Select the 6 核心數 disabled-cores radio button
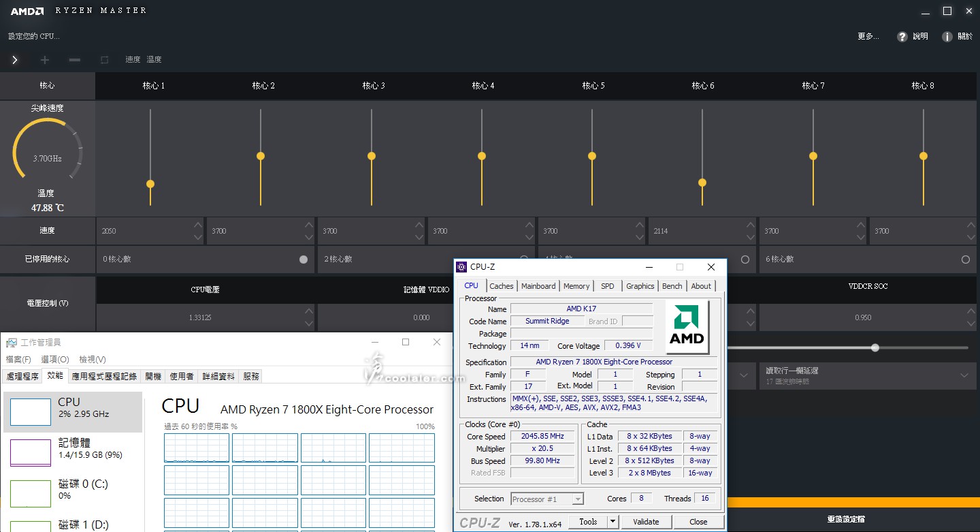980x532 pixels. coord(966,260)
